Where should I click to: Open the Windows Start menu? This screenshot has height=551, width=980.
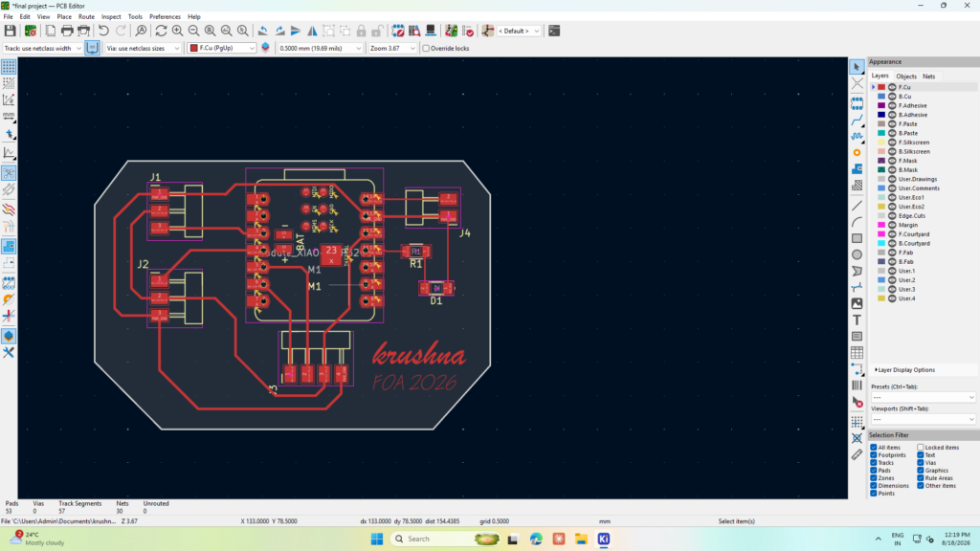(x=377, y=539)
